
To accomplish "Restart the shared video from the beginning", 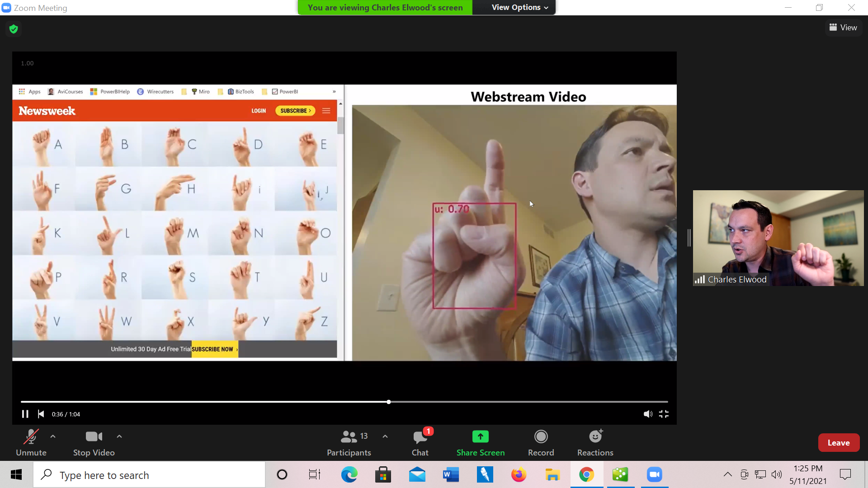I will coord(41,414).
